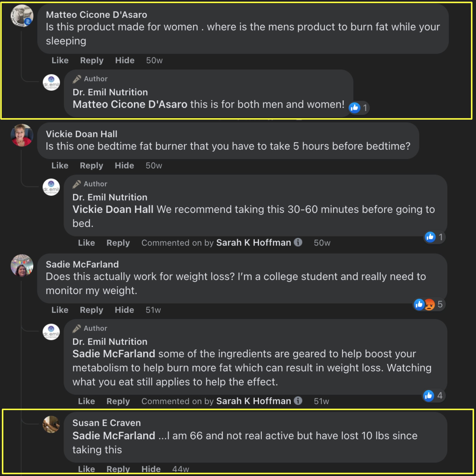Click the Sadie McFarland mention in Susan's reply

(x=114, y=436)
